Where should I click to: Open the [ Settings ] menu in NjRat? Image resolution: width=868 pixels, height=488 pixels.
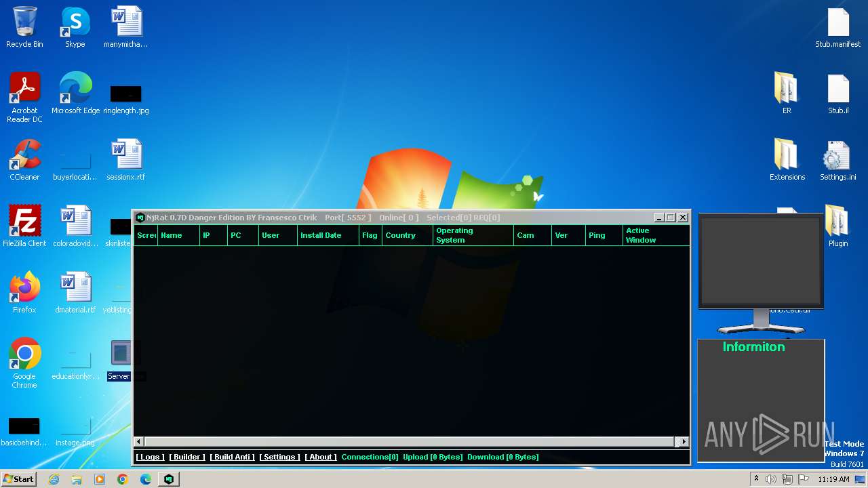coord(279,457)
